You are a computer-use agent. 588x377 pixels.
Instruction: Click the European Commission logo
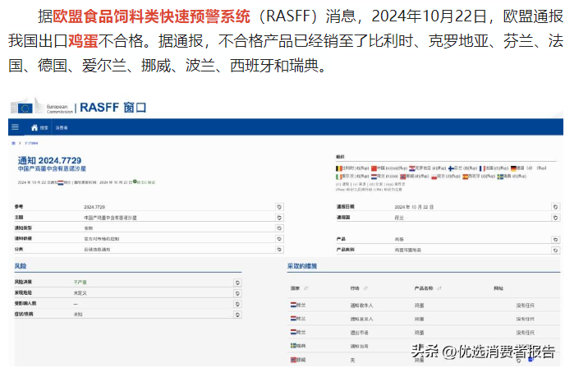42,107
